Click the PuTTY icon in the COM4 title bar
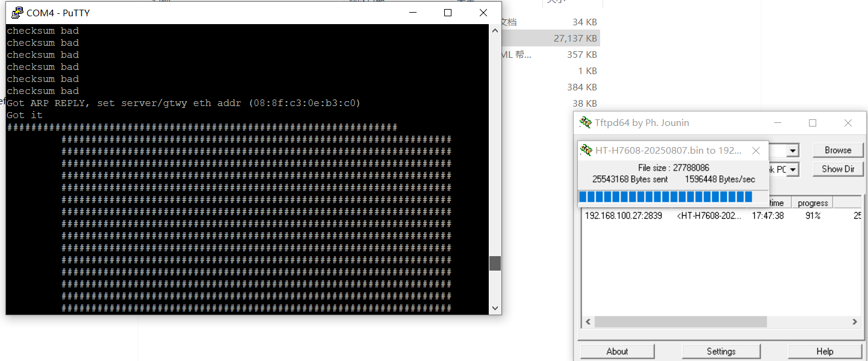This screenshot has height=361, width=868. pos(17,13)
